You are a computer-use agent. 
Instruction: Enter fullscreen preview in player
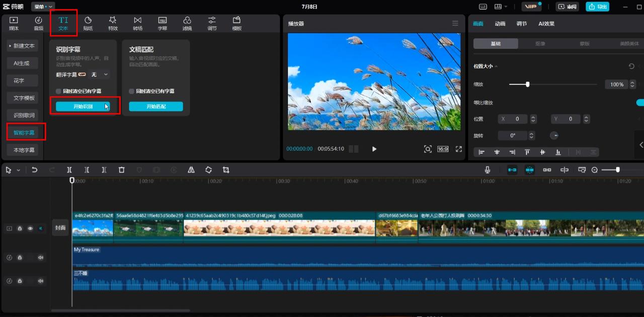pyautogui.click(x=458, y=149)
